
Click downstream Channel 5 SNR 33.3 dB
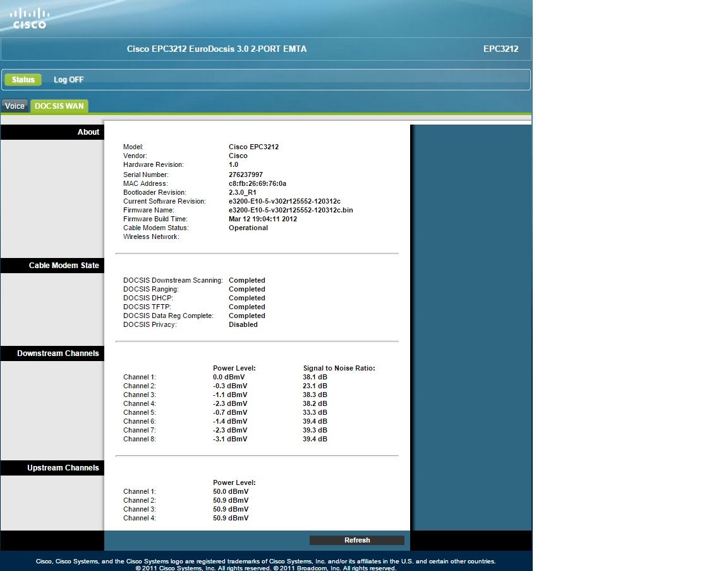click(x=315, y=412)
